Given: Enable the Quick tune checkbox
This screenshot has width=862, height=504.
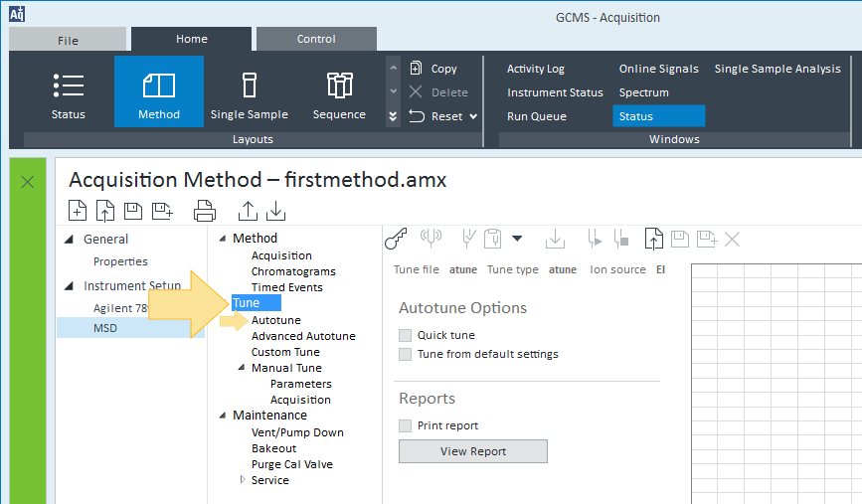Looking at the screenshot, I should pos(406,335).
